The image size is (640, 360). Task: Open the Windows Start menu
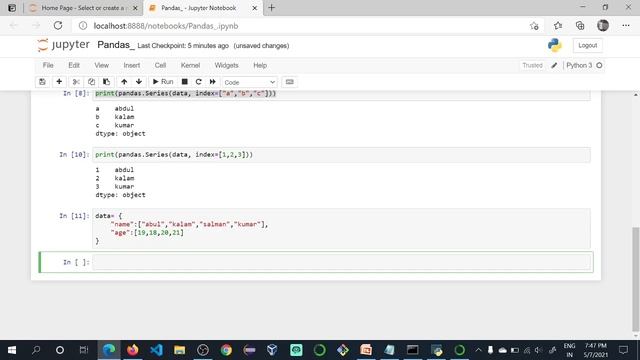click(12, 350)
